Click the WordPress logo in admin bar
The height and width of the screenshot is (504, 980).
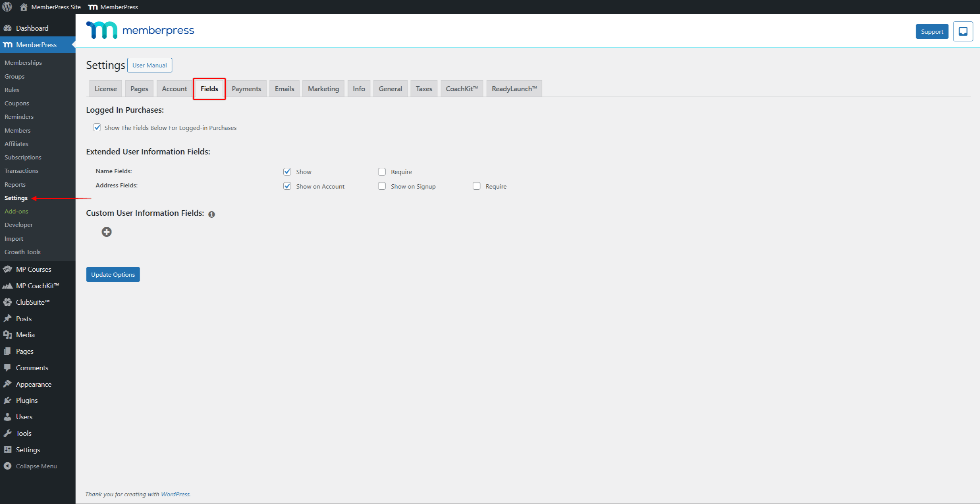click(x=7, y=7)
